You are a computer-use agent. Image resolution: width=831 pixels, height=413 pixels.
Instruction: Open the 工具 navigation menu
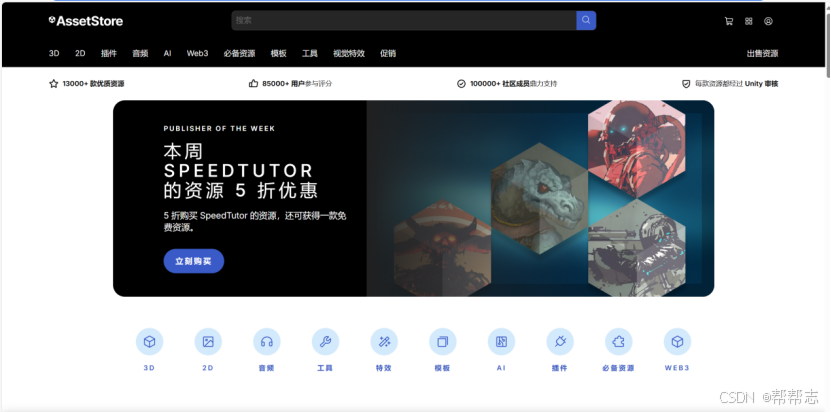[x=310, y=54]
